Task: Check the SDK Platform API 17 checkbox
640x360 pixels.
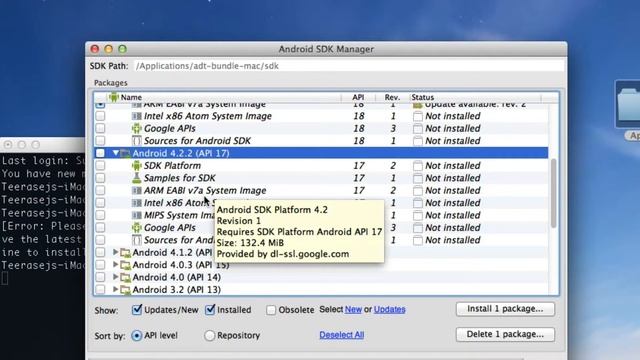Action: (100, 166)
